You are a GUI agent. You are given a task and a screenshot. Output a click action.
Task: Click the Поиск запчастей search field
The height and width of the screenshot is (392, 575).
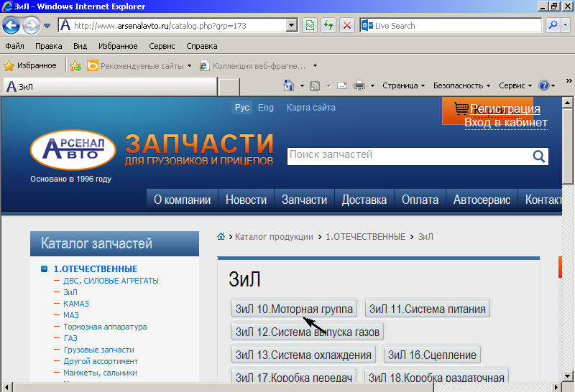409,157
